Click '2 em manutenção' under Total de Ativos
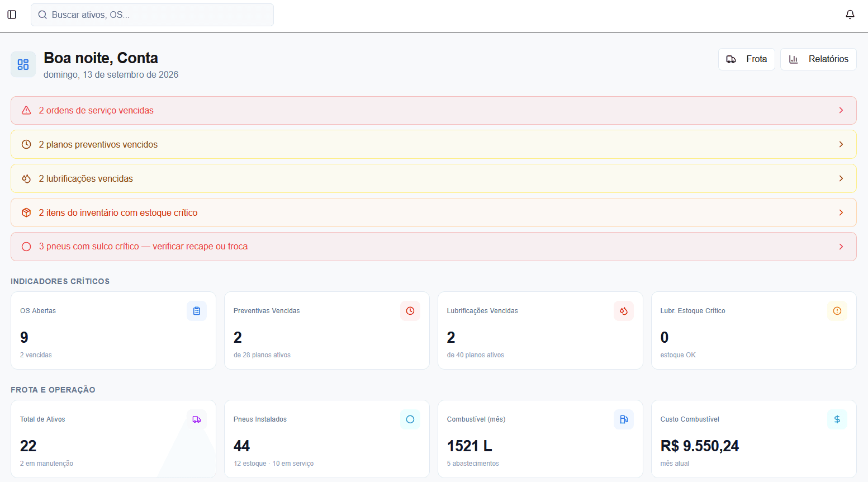Screen dimensions: 868x482 (x=47, y=464)
